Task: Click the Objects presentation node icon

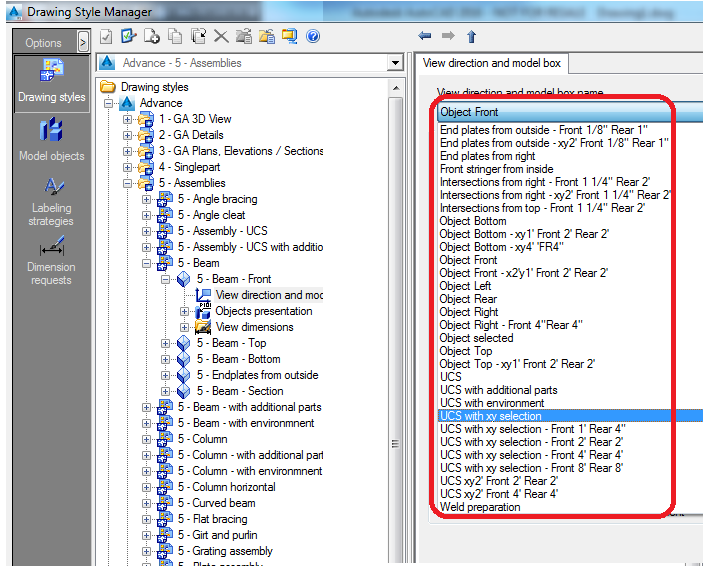Action: (203, 311)
